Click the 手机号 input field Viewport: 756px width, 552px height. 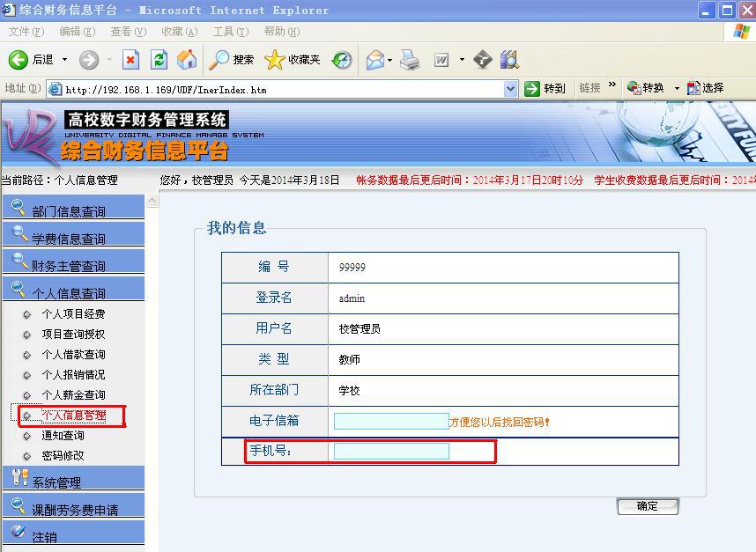391,452
